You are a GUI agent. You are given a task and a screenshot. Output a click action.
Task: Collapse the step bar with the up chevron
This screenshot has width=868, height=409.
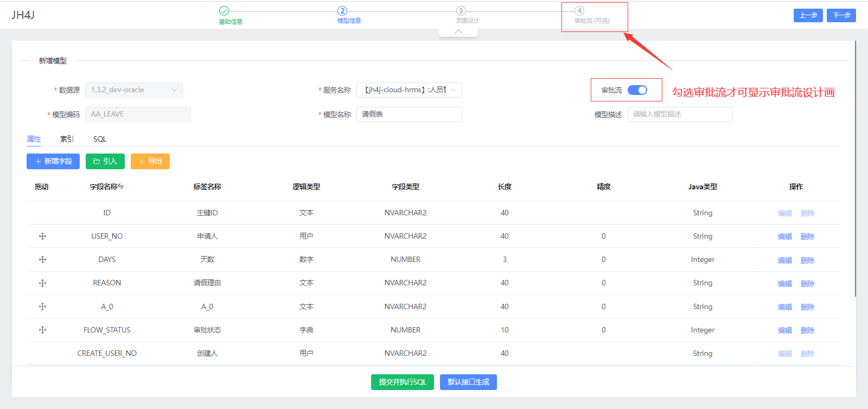click(x=458, y=31)
